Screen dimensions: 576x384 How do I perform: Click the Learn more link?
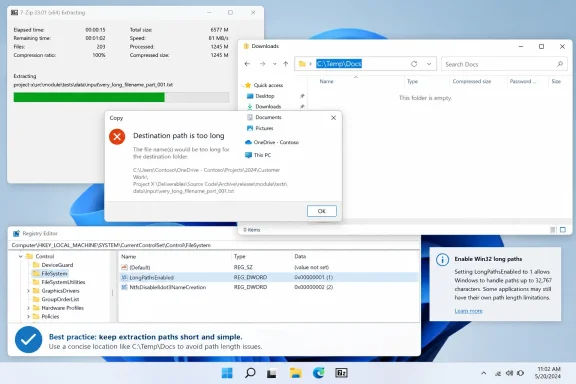pyautogui.click(x=468, y=311)
